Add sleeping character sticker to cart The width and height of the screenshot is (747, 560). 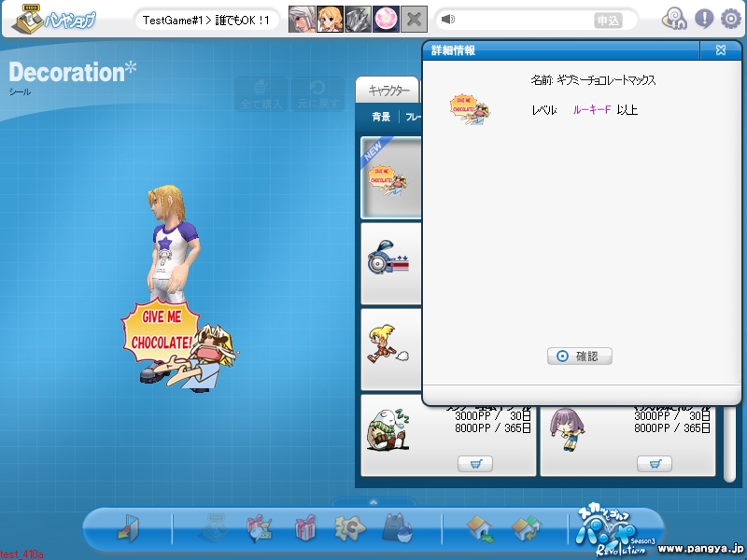(x=475, y=463)
